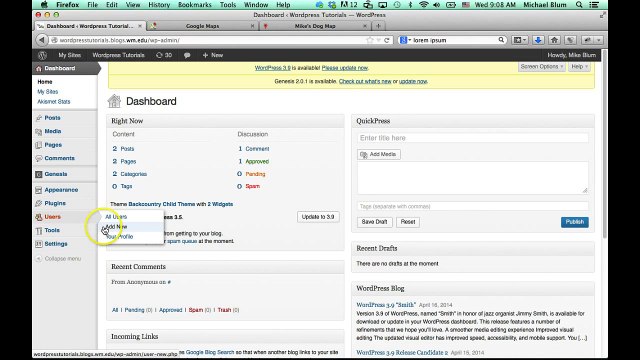Open Pages in the sidebar
Image resolution: width=640 pixels, height=360 pixels.
pyautogui.click(x=53, y=144)
